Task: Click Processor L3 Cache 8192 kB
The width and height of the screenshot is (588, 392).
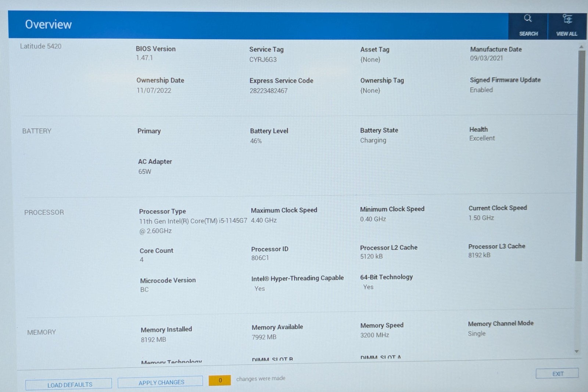Action: coord(479,255)
